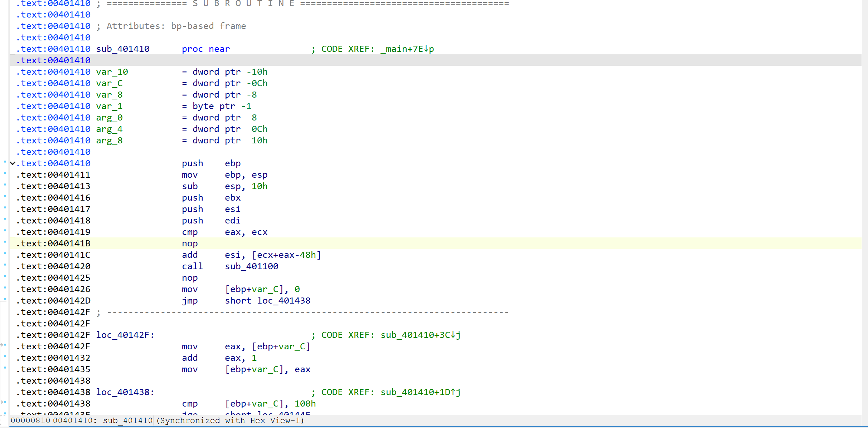This screenshot has height=428, width=868.
Task: Click 00401410: sub_401410 in the status bar
Action: point(103,420)
